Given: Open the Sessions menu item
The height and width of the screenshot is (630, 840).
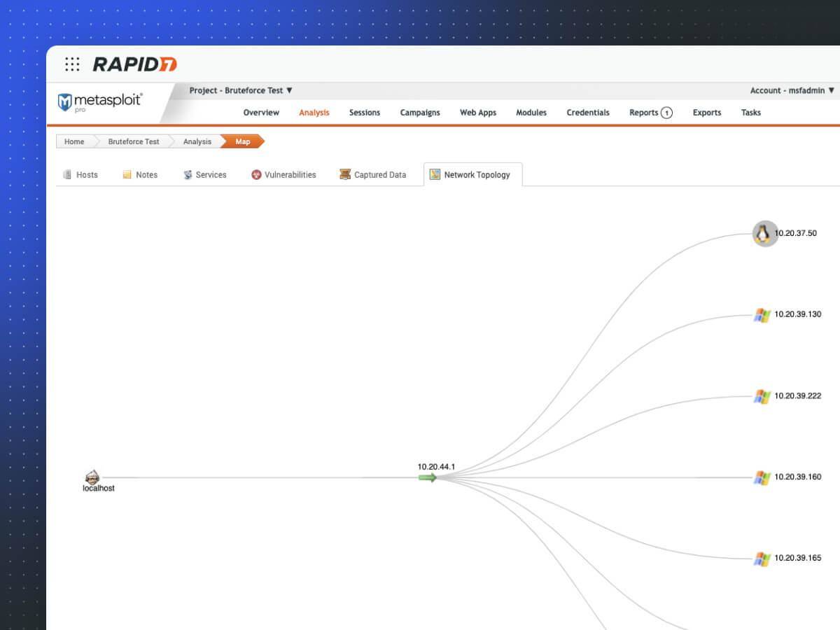Looking at the screenshot, I should tap(365, 113).
